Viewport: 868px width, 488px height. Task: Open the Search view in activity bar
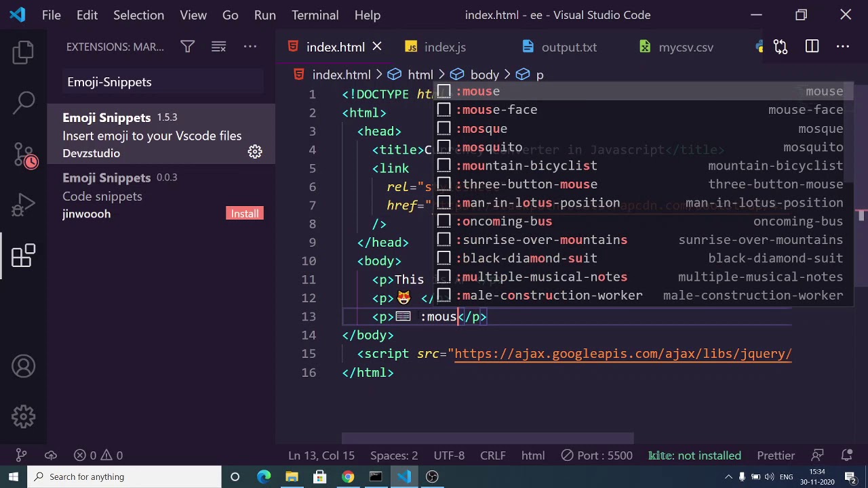pos(24,102)
